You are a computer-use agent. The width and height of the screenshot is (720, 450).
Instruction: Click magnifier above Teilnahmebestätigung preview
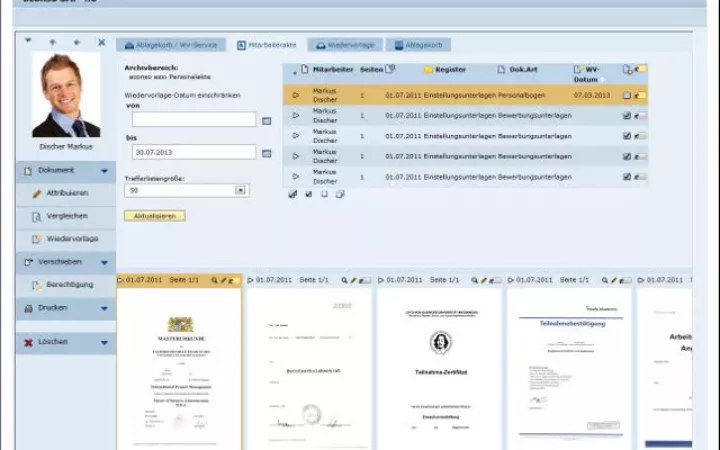(x=605, y=280)
